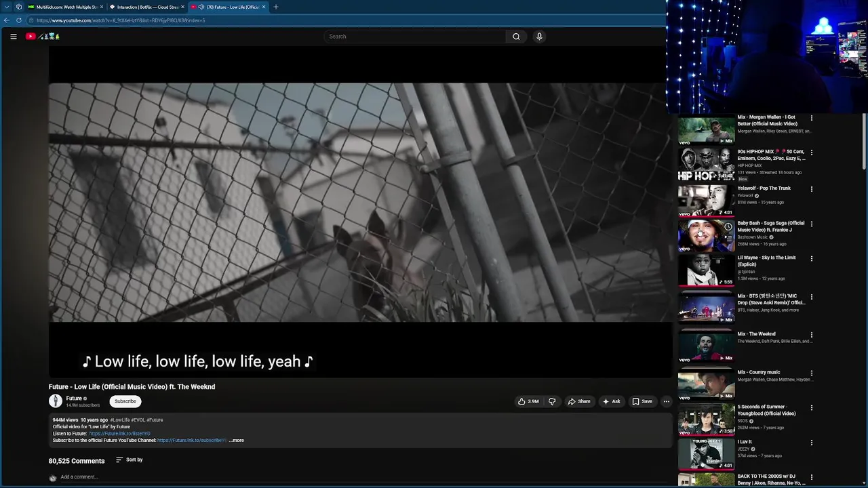The width and height of the screenshot is (868, 488).
Task: Open a new browser tab
Action: pyautogui.click(x=275, y=7)
